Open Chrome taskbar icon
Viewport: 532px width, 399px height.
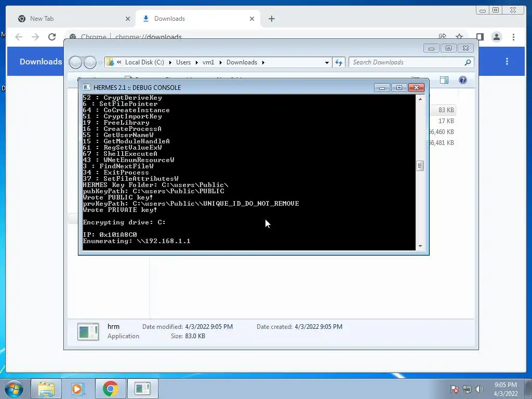pos(110,389)
